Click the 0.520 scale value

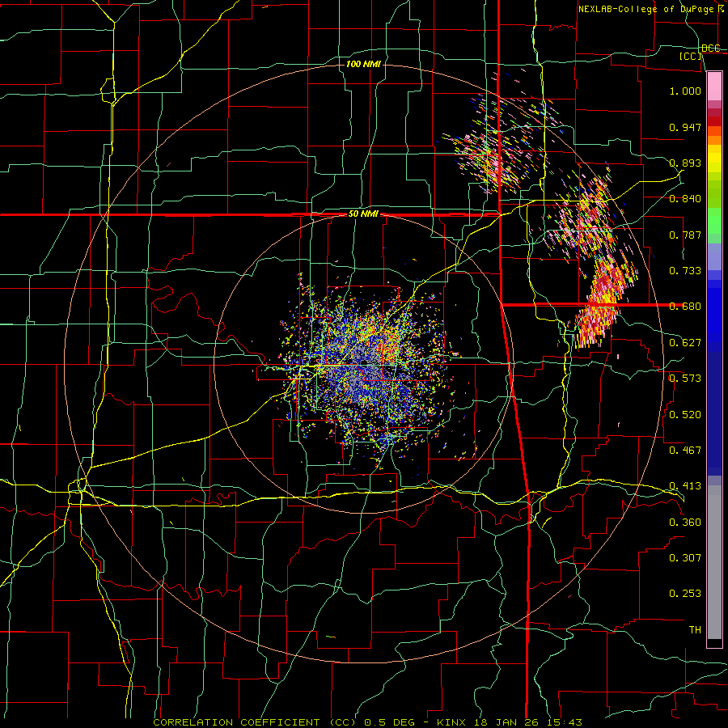pyautogui.click(x=685, y=415)
